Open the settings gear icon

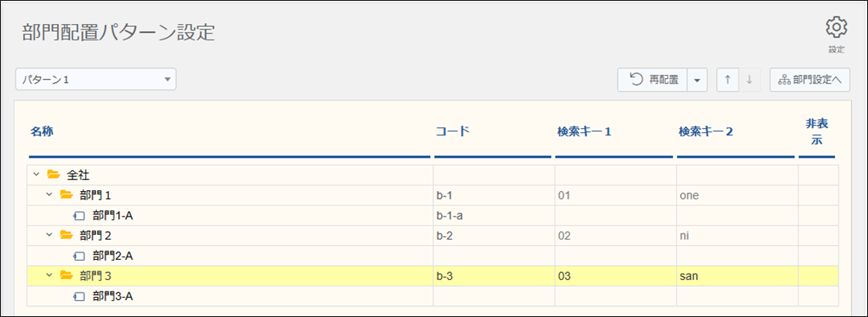[x=836, y=28]
